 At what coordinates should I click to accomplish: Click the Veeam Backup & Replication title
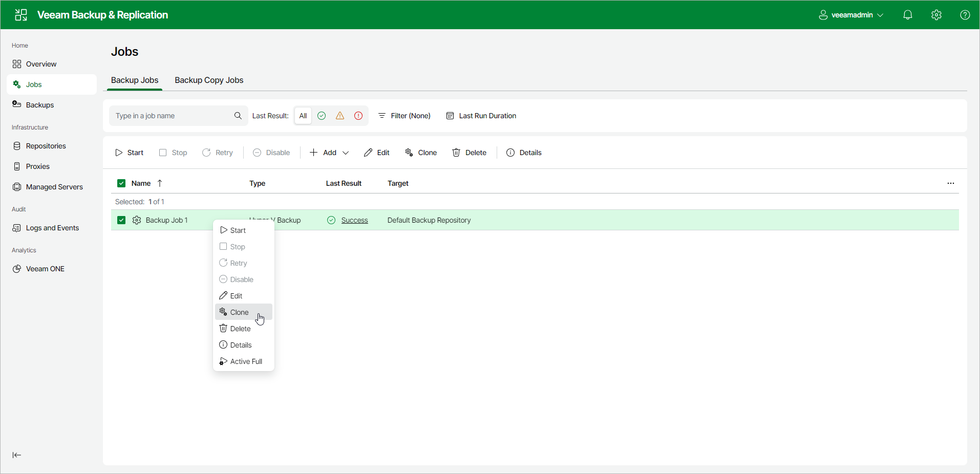(x=102, y=15)
